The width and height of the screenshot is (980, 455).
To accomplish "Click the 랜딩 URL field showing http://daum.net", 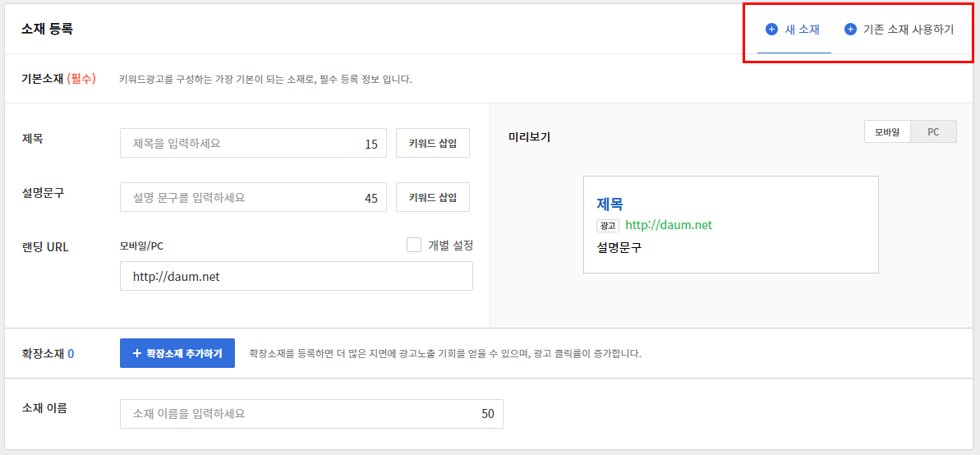I will [296, 277].
